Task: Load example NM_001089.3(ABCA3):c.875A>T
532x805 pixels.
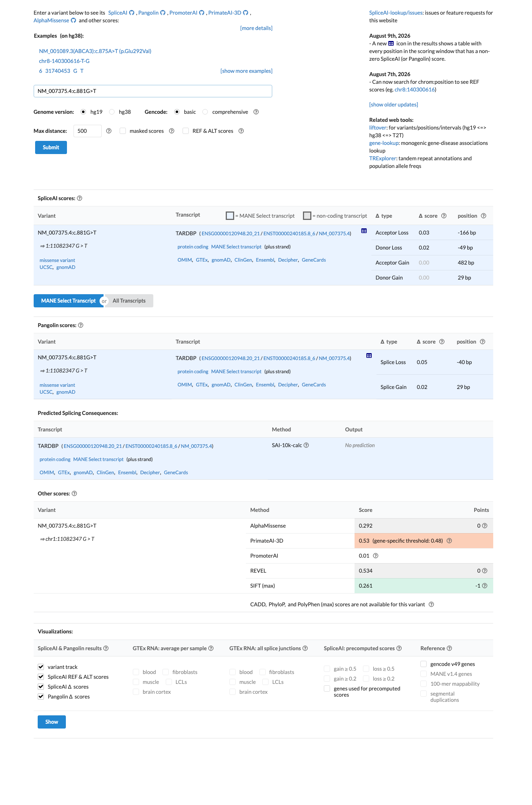Action: 95,51
